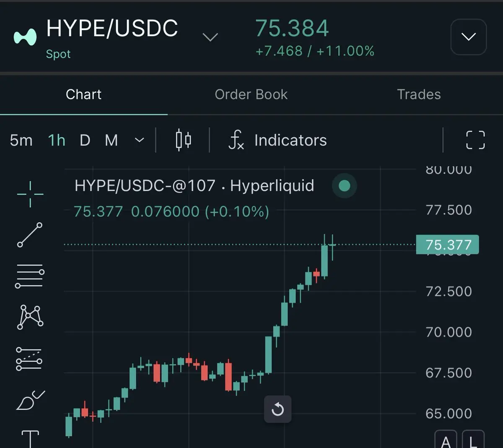Image resolution: width=503 pixels, height=448 pixels.
Task: Select the text annotation tool
Action: [x=30, y=439]
